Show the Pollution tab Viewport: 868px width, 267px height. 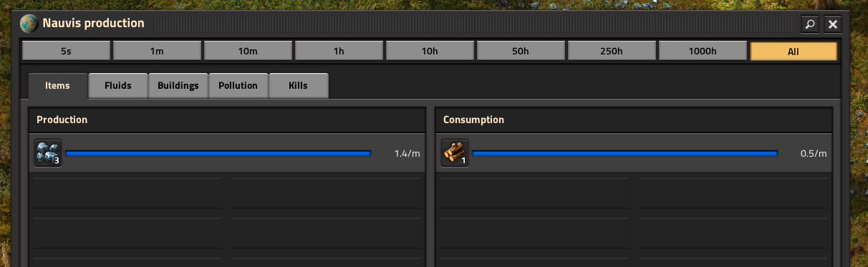pyautogui.click(x=238, y=86)
